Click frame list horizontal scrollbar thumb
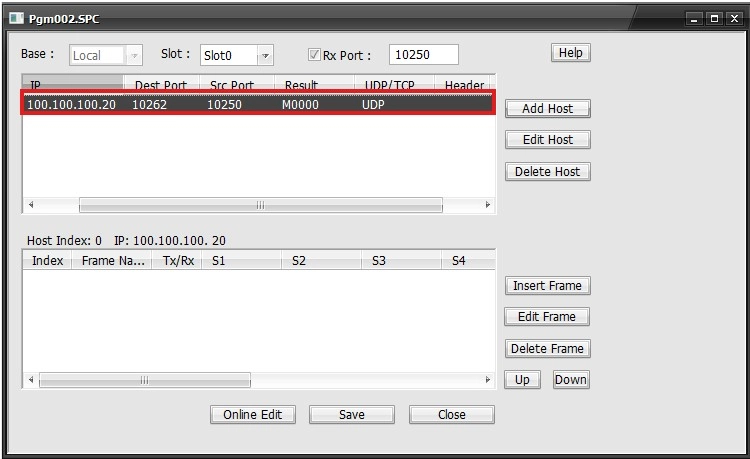 (144, 380)
